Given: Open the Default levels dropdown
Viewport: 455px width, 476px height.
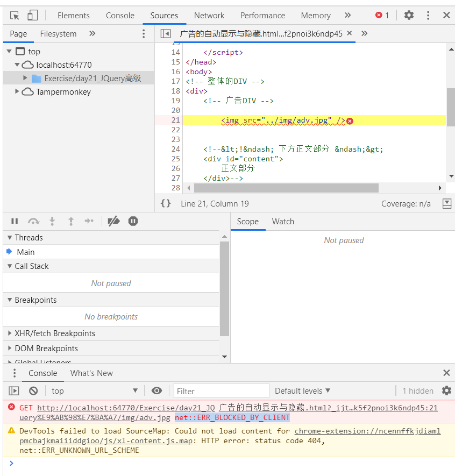Looking at the screenshot, I should (x=302, y=390).
